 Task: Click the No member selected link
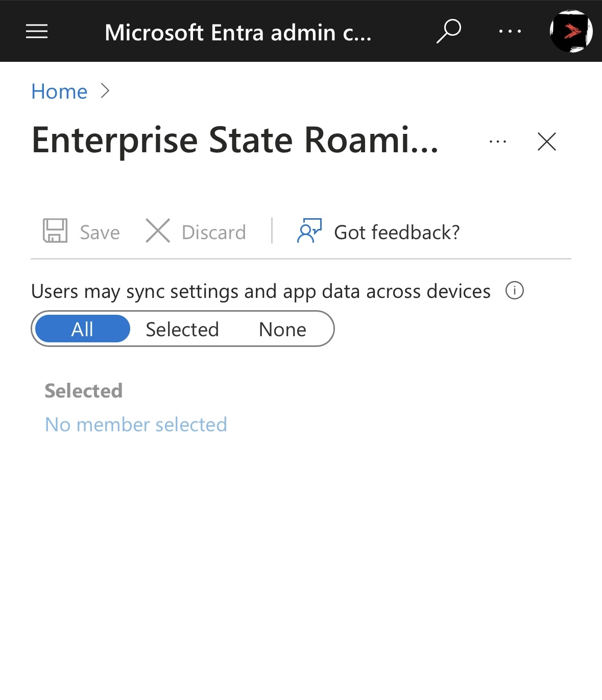click(x=136, y=424)
